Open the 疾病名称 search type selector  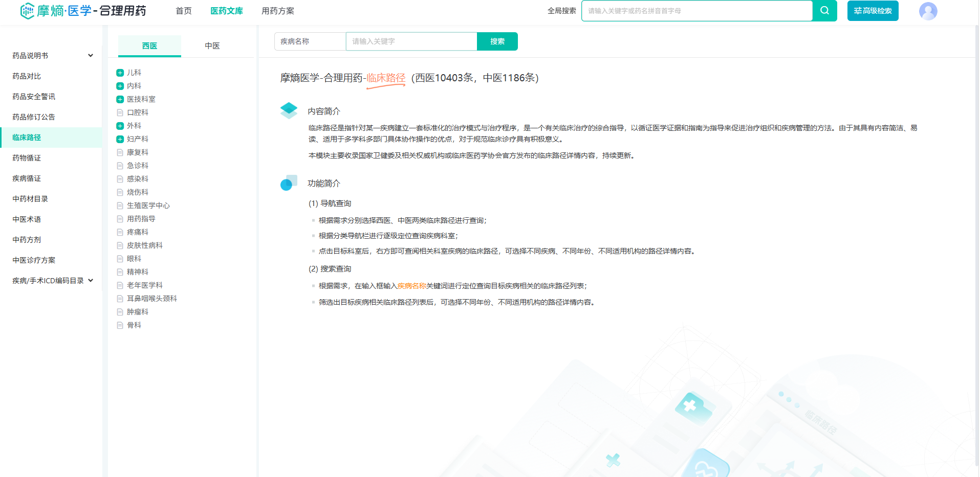click(x=310, y=41)
